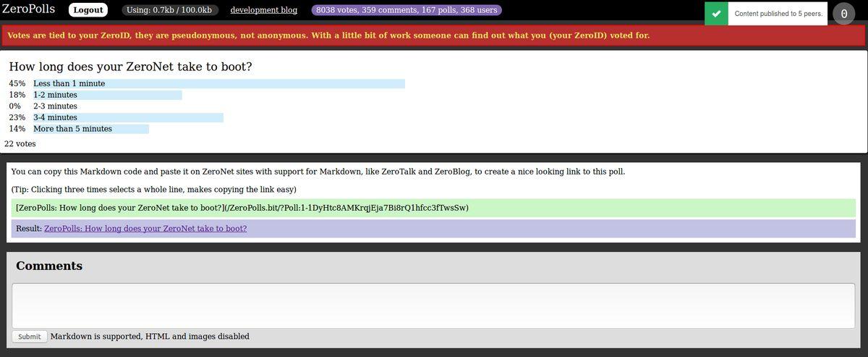Click the 14% percentage label

(x=17, y=129)
